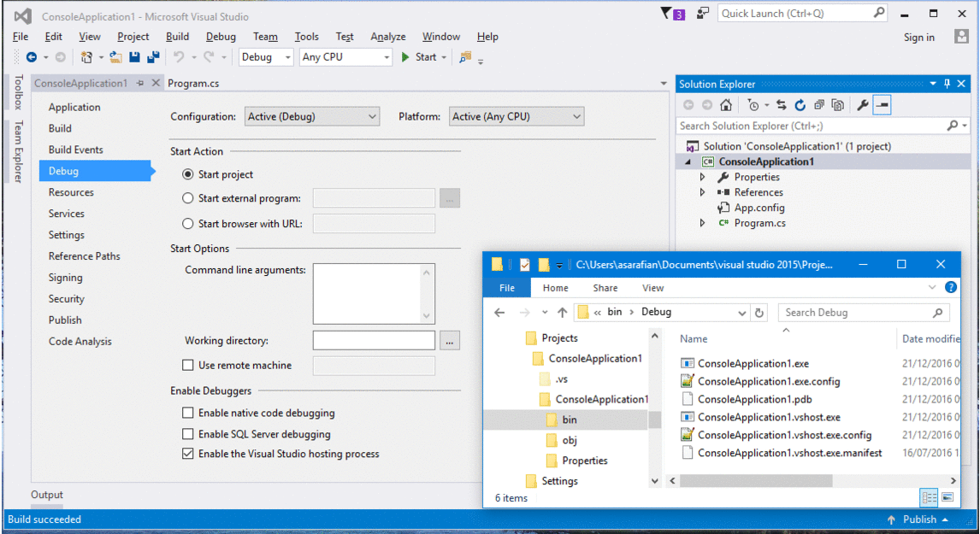The width and height of the screenshot is (980, 534).
Task: Click the Pending Changes Filter clock icon
Action: coord(753,105)
